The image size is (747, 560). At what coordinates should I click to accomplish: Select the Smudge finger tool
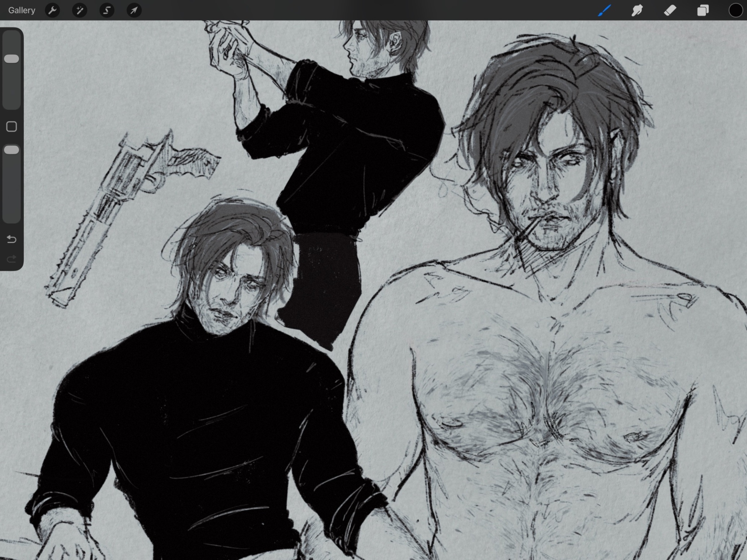(637, 10)
